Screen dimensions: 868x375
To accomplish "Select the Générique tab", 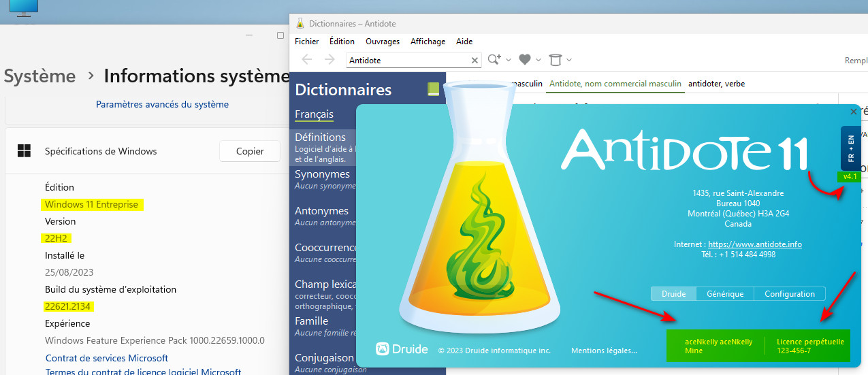I will coord(725,294).
